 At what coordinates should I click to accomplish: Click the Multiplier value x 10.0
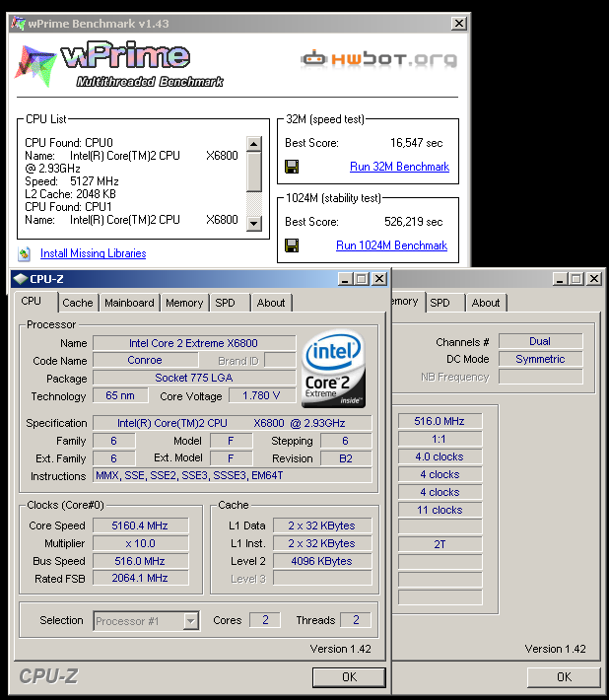pos(141,543)
